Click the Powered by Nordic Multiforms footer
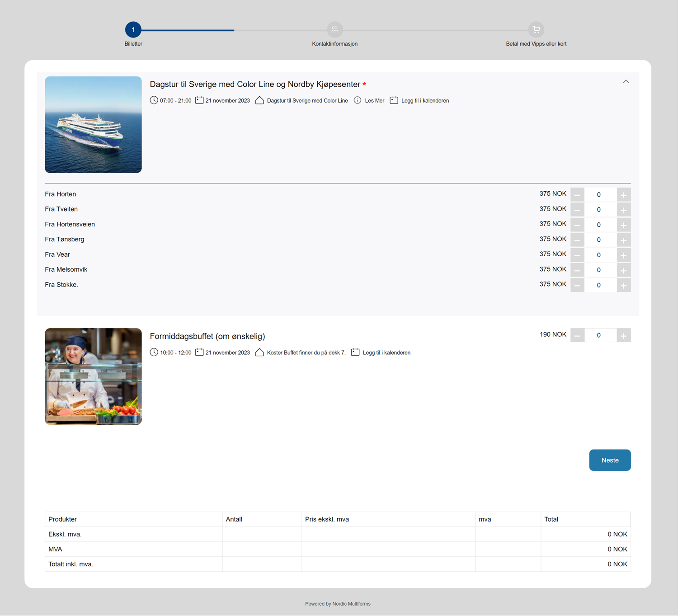 338,604
